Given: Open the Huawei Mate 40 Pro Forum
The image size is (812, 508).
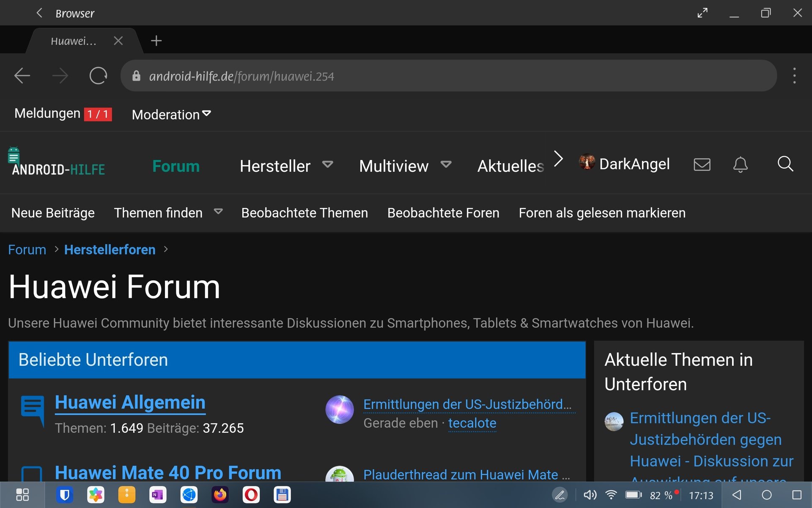Looking at the screenshot, I should [168, 472].
